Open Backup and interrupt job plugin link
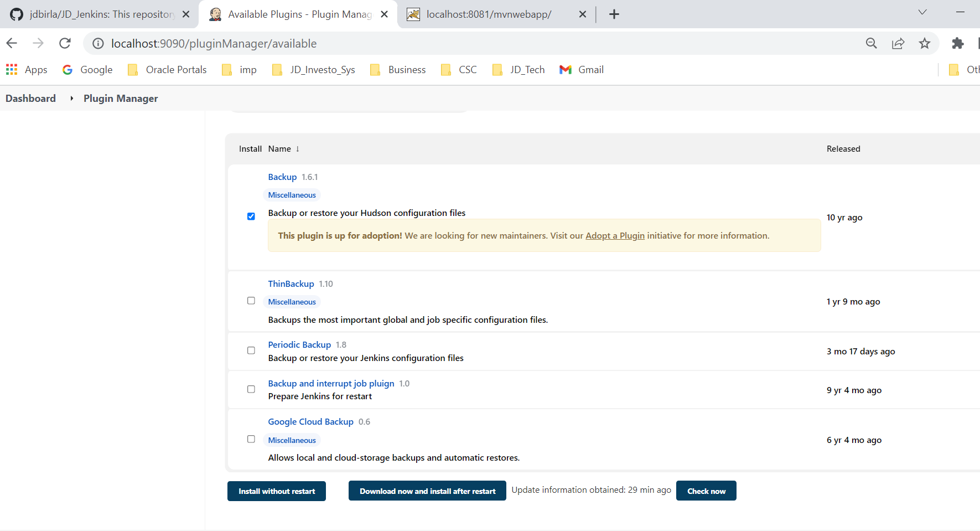The height and width of the screenshot is (531, 980). pyautogui.click(x=331, y=383)
